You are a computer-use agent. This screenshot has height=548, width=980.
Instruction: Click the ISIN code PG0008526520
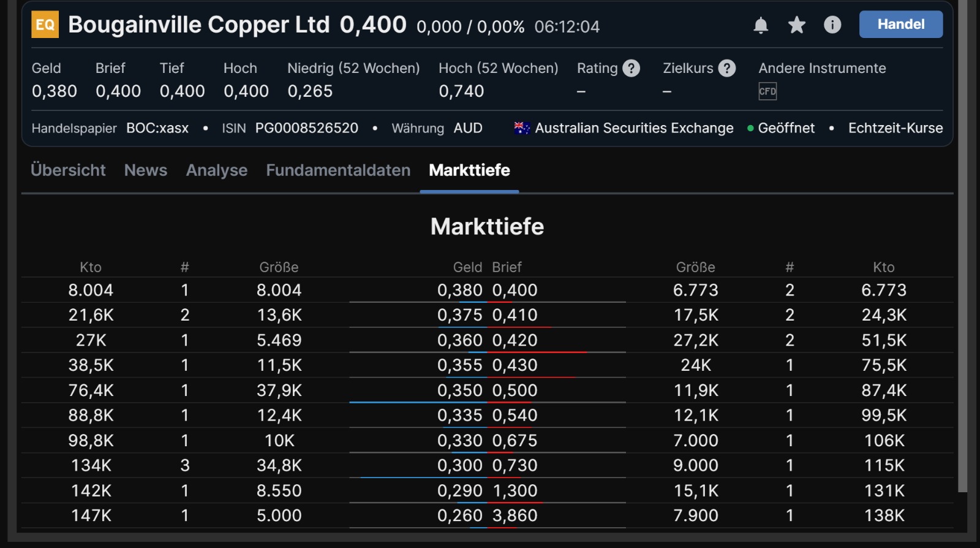pyautogui.click(x=306, y=128)
